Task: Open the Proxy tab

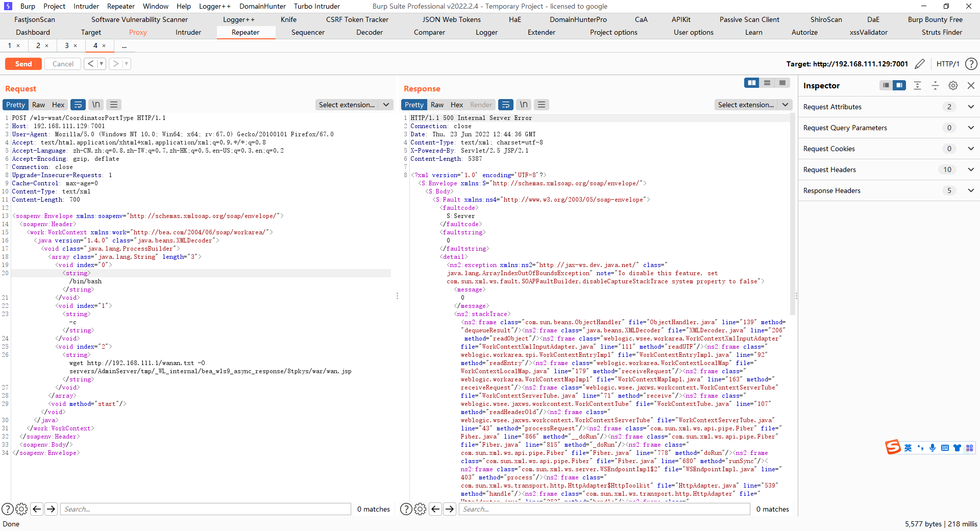Action: click(x=138, y=32)
